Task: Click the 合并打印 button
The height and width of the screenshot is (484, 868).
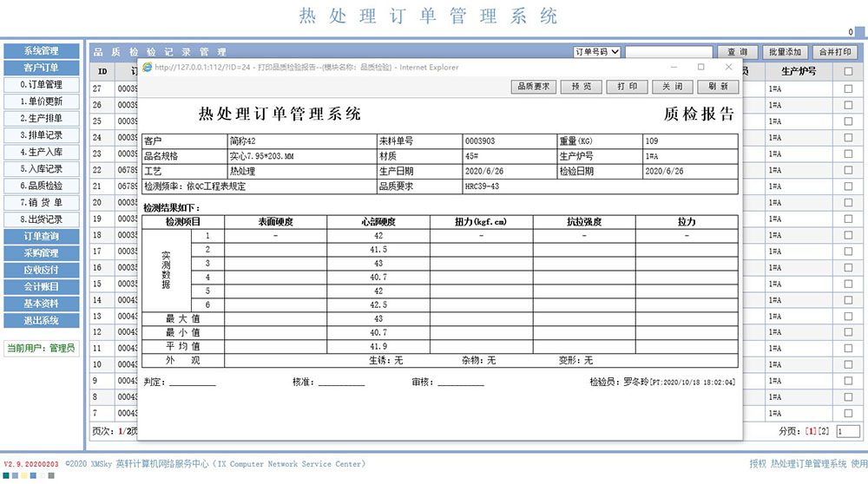Action: click(x=835, y=52)
